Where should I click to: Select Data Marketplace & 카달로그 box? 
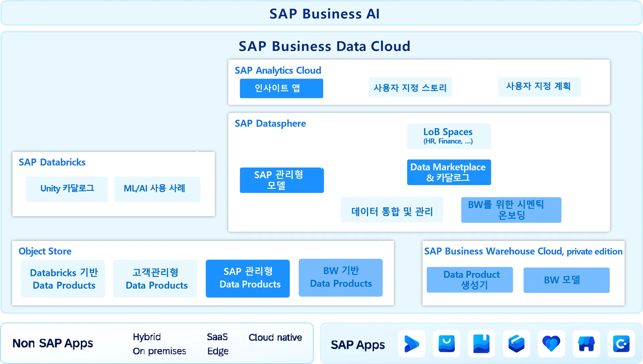(449, 172)
